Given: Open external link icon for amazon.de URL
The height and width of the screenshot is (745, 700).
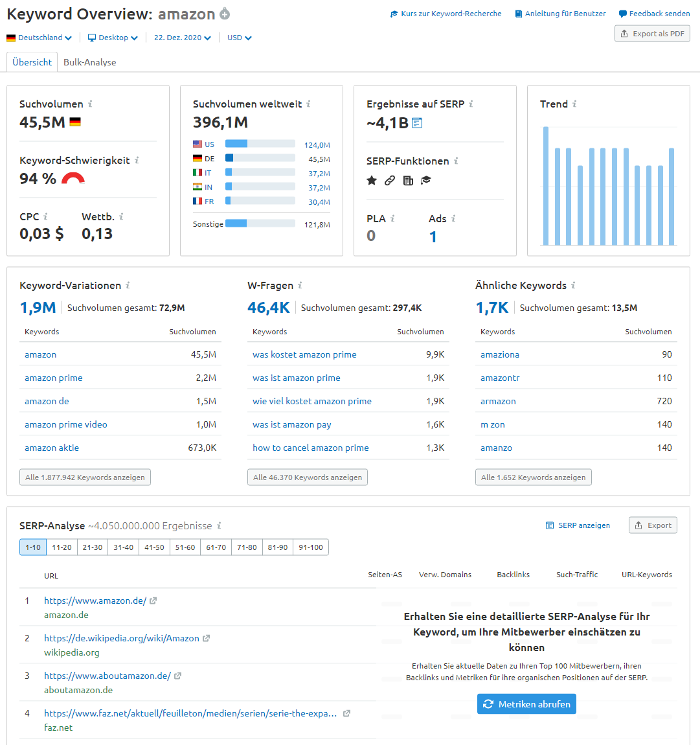Looking at the screenshot, I should coord(153,601).
